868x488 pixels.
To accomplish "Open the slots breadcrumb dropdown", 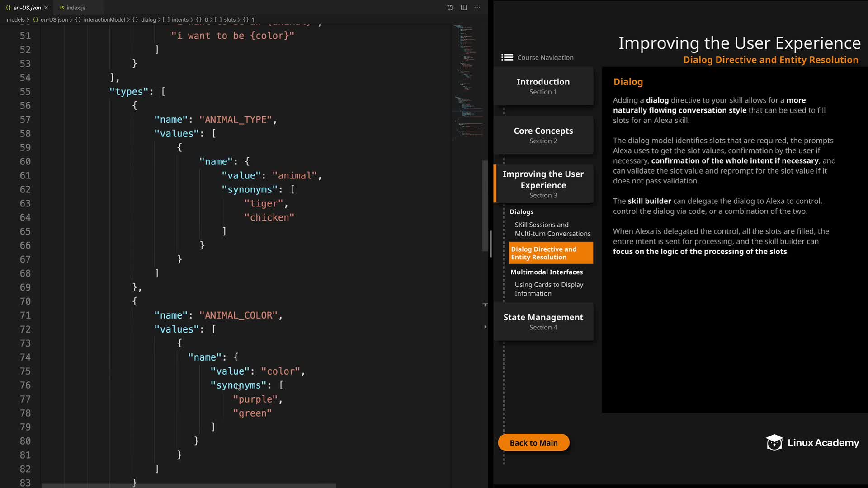I will (230, 20).
